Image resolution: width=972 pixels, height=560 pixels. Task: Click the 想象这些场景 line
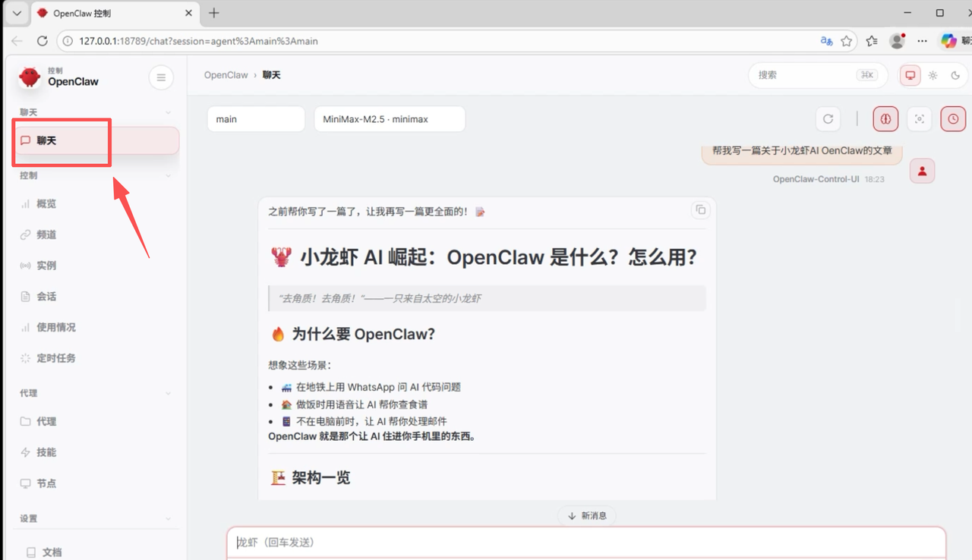tap(300, 365)
